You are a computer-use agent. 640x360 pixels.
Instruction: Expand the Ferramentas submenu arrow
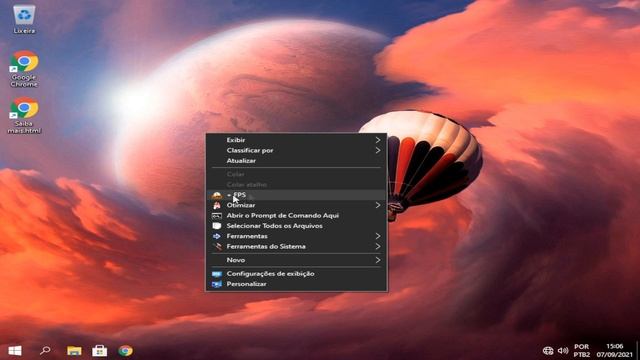tap(378, 236)
